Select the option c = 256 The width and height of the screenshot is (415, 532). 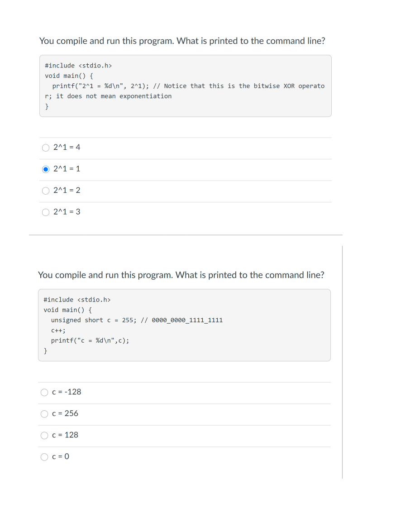pos(44,414)
